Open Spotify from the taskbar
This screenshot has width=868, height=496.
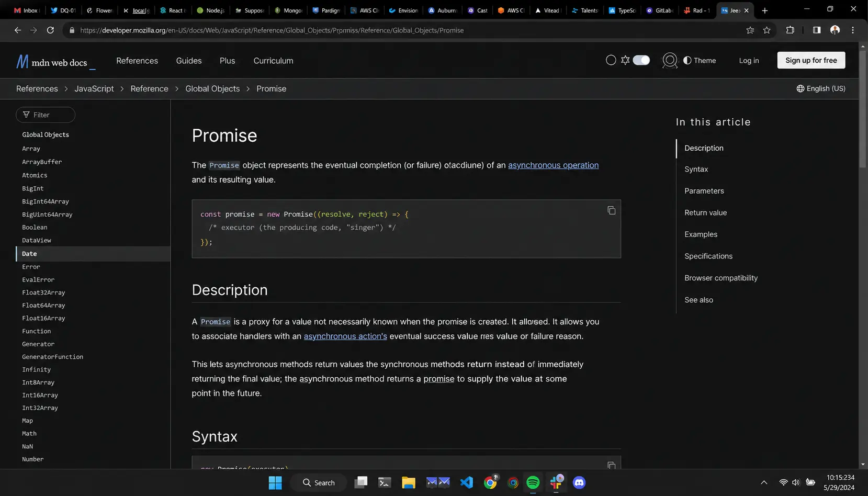coord(533,482)
